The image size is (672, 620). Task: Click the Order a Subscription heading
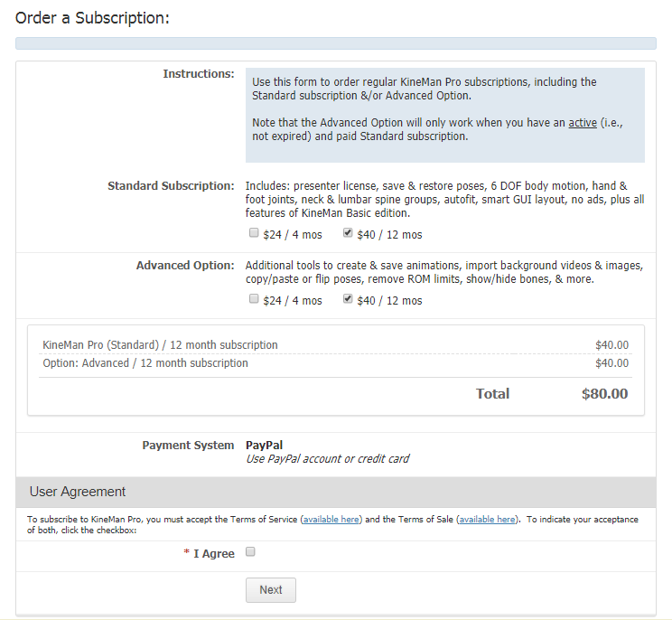pyautogui.click(x=92, y=18)
